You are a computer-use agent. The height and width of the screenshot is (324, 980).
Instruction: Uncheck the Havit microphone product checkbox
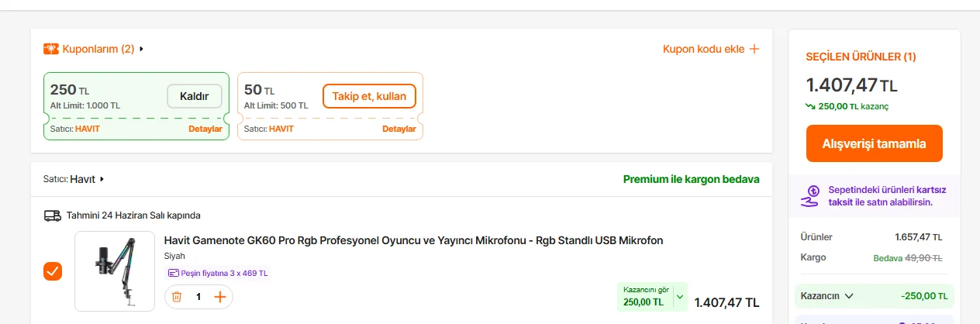click(x=53, y=271)
